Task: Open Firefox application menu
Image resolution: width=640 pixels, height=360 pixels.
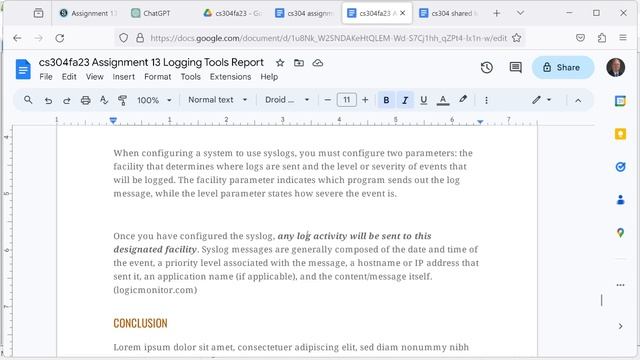Action: (x=623, y=38)
